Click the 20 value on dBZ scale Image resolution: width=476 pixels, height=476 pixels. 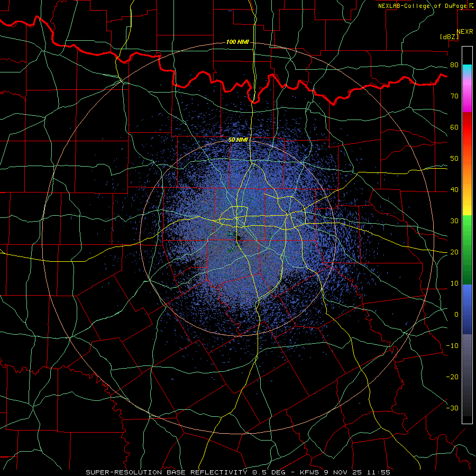[x=454, y=253]
